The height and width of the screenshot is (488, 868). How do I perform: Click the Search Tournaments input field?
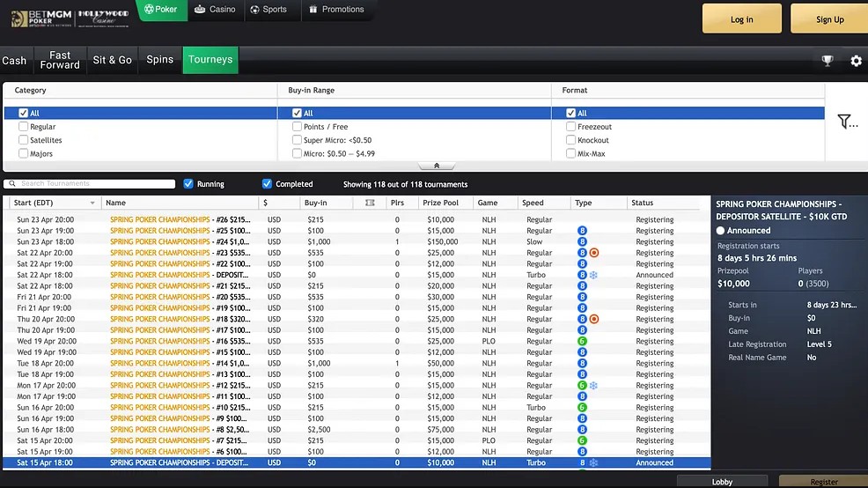(x=97, y=184)
